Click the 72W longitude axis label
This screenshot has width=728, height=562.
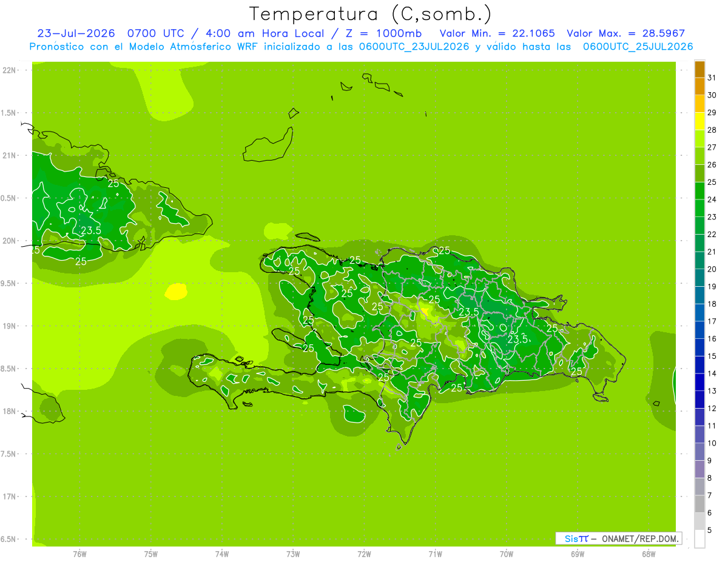pos(364,554)
